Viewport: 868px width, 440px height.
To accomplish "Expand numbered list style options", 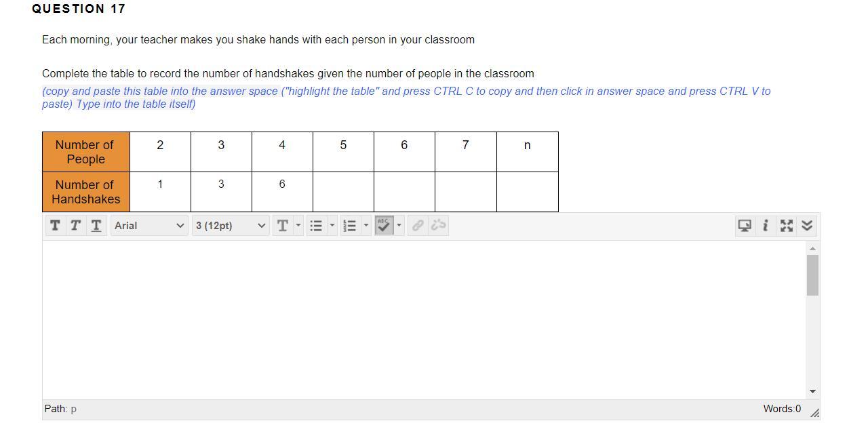I will 366,226.
